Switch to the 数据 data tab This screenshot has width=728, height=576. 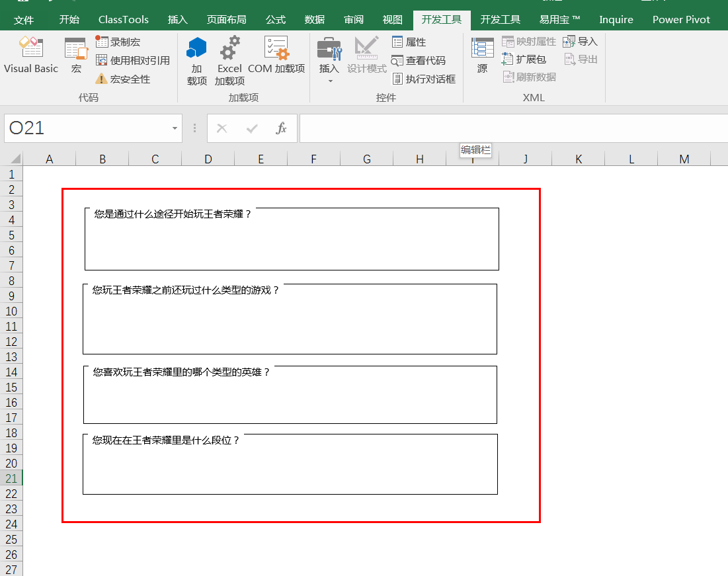pyautogui.click(x=315, y=20)
